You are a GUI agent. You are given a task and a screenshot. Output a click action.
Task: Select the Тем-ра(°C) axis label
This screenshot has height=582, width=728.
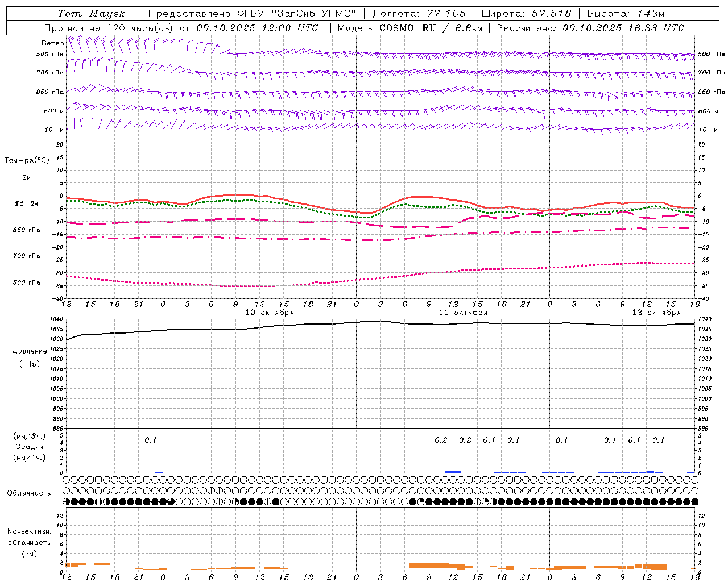pyautogui.click(x=27, y=161)
